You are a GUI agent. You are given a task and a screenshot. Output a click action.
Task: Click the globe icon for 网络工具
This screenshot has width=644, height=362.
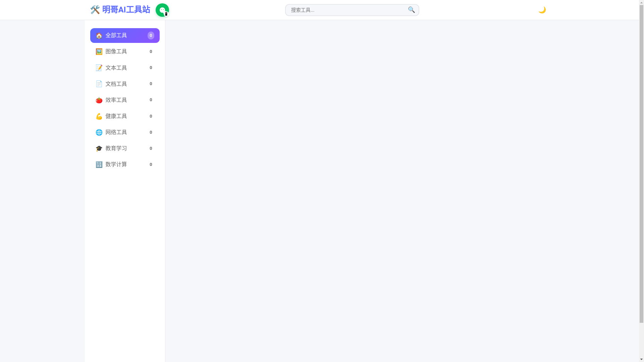[99, 132]
